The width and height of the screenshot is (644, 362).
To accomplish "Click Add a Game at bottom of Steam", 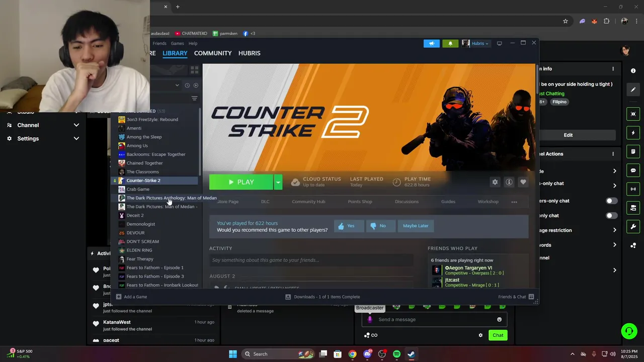I will point(132,297).
